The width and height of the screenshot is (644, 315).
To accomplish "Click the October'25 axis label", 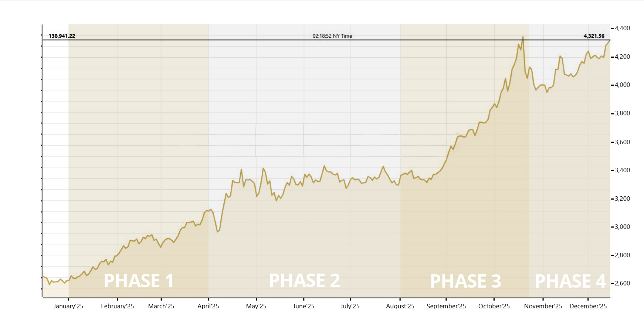I will [494, 306].
